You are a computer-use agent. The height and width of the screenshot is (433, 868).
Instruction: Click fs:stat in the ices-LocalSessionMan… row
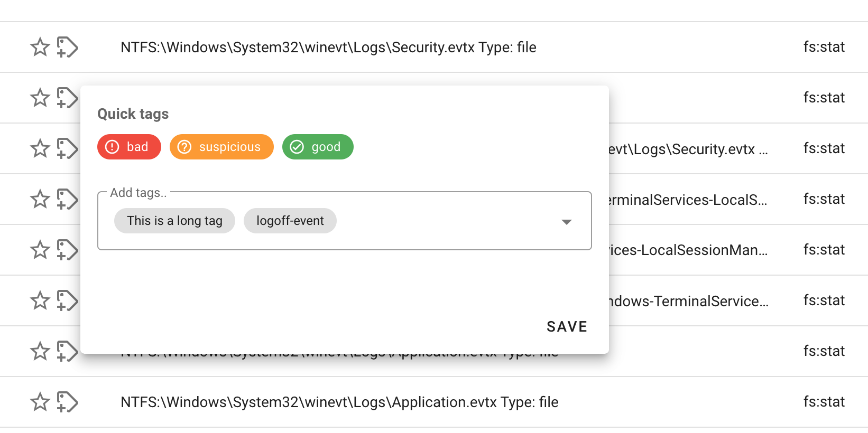[x=824, y=250]
